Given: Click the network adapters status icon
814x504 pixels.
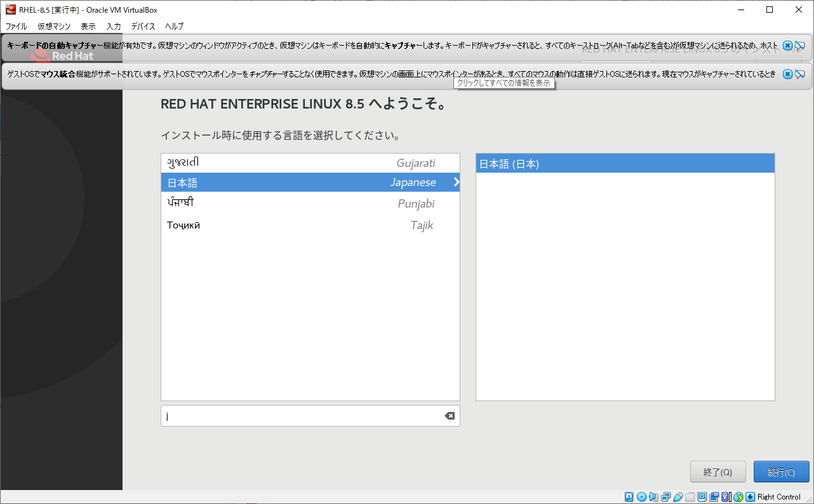Looking at the screenshot, I should pos(665,496).
